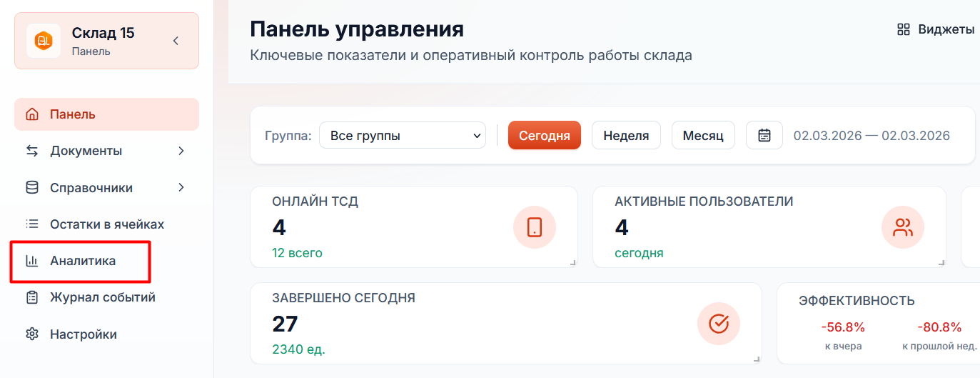Click the checkmark icon in Завершено сегодня card
The height and width of the screenshot is (378, 980).
[x=719, y=324]
